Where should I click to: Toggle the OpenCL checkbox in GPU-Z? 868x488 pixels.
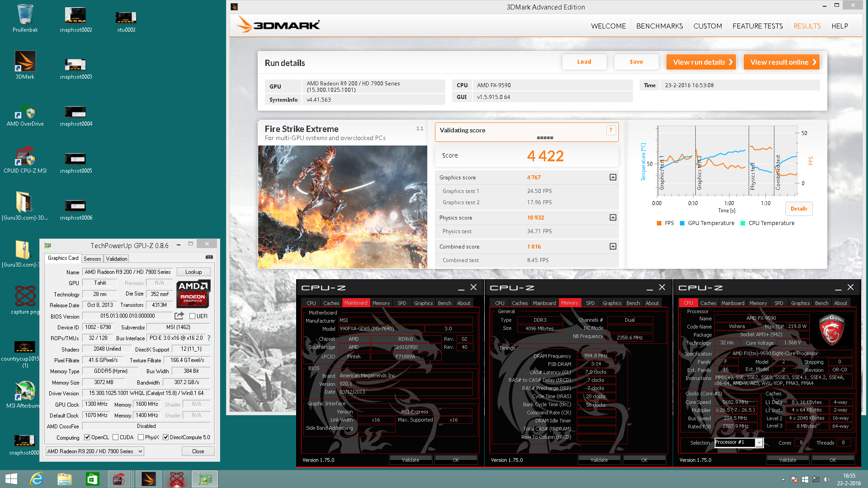(x=87, y=437)
